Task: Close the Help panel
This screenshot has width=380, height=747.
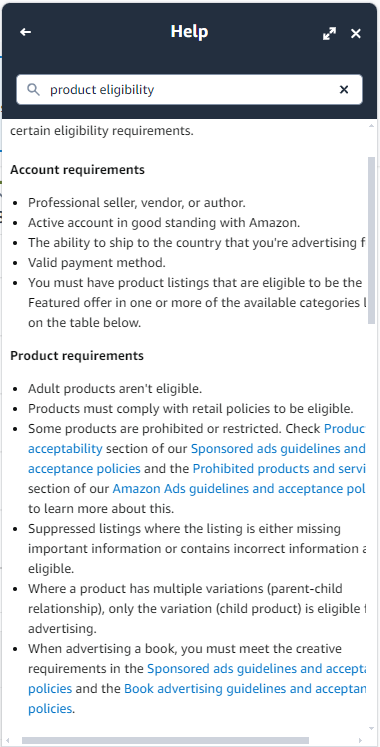Action: pyautogui.click(x=356, y=33)
